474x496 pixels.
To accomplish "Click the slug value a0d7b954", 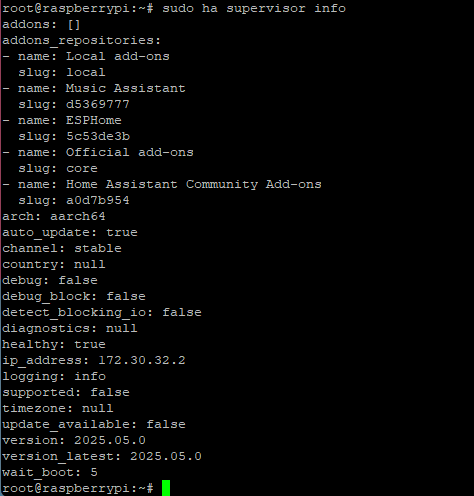I will pyautogui.click(x=98, y=200).
